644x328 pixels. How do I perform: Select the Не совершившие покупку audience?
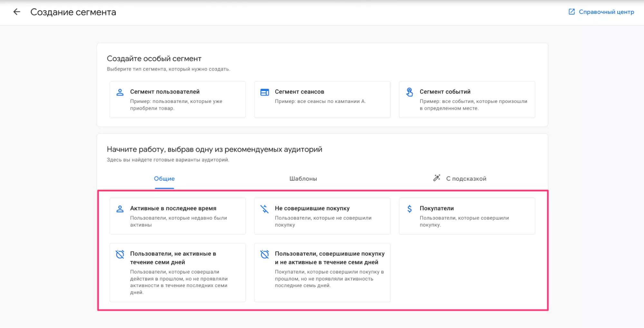tap(322, 216)
